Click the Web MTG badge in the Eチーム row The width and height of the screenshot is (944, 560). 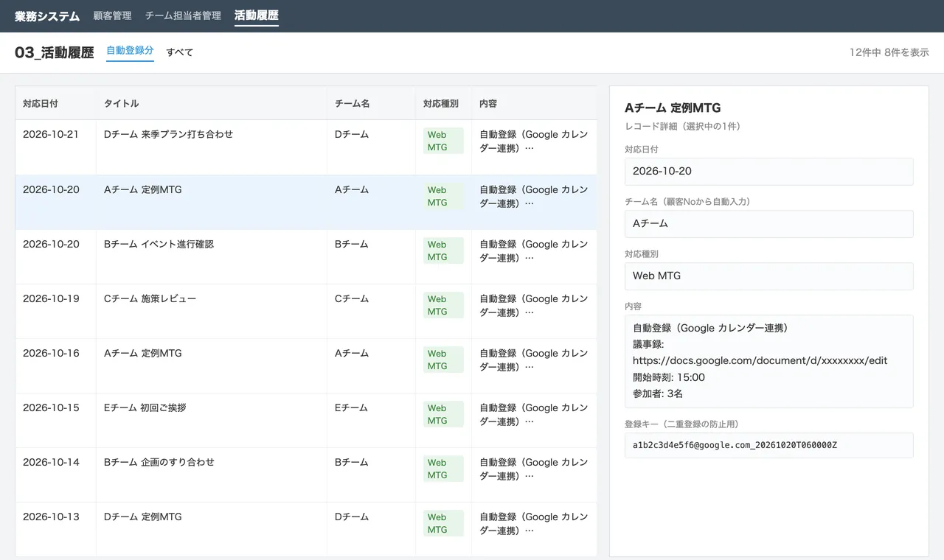pyautogui.click(x=443, y=413)
